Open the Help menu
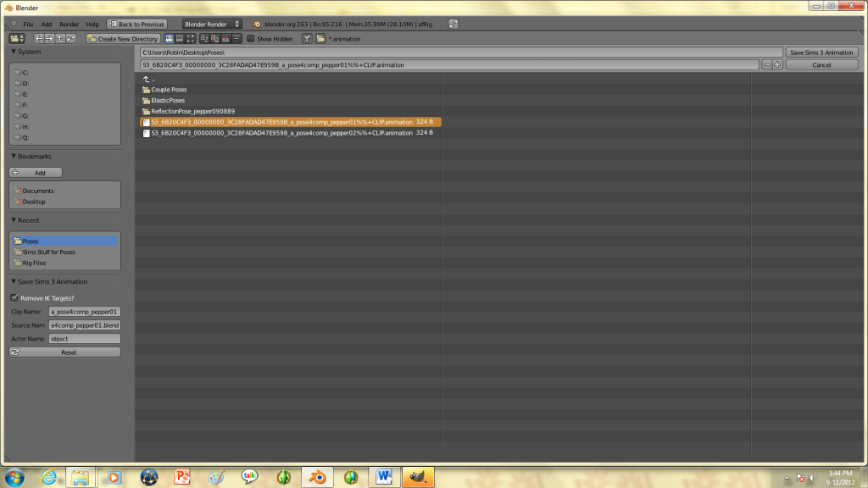 click(92, 25)
